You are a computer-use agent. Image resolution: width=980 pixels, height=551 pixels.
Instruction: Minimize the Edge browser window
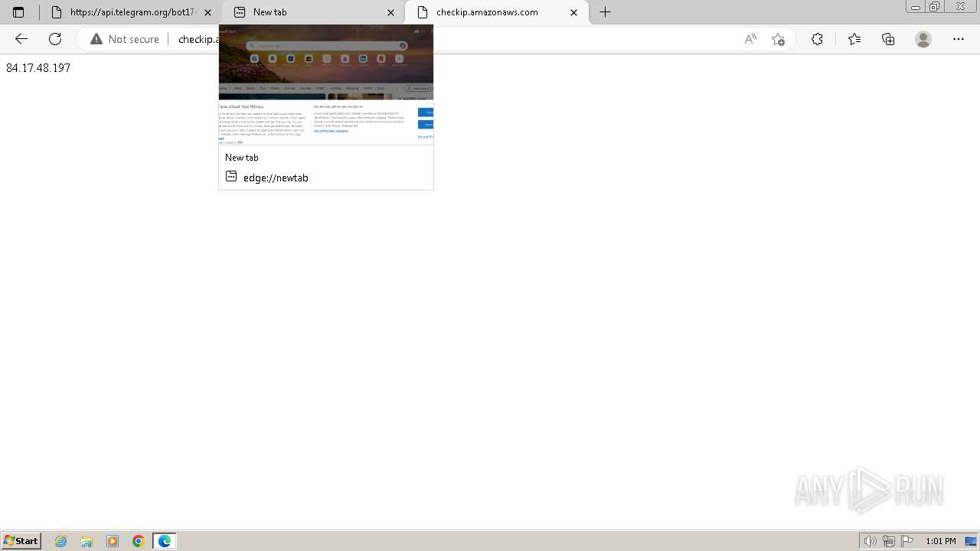(x=916, y=7)
